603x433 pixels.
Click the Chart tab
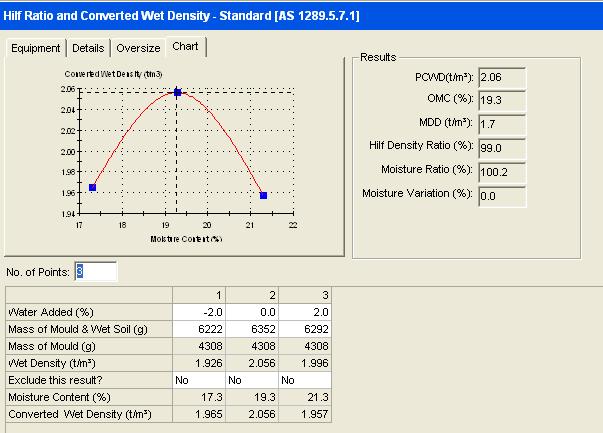[x=185, y=47]
